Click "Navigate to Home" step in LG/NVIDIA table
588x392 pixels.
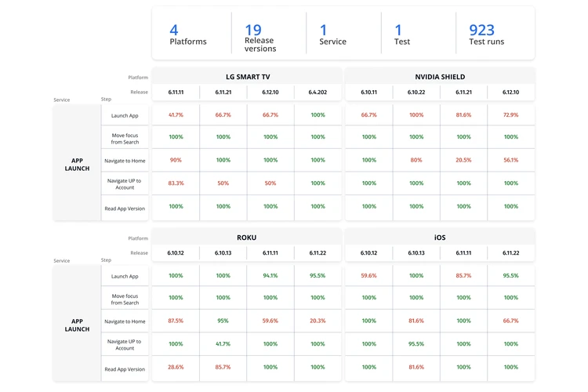125,161
